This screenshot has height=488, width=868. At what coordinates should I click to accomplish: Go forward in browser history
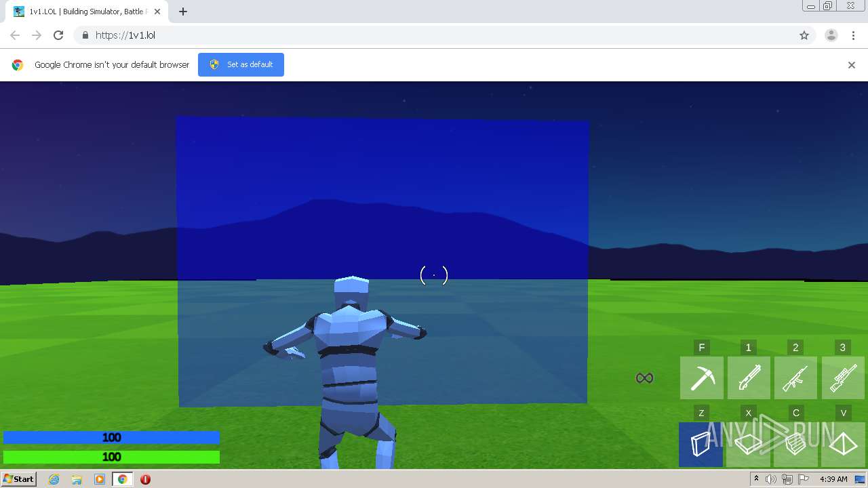37,35
